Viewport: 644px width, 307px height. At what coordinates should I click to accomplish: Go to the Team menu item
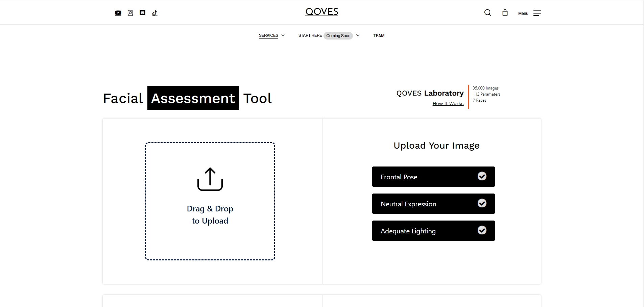click(x=379, y=36)
